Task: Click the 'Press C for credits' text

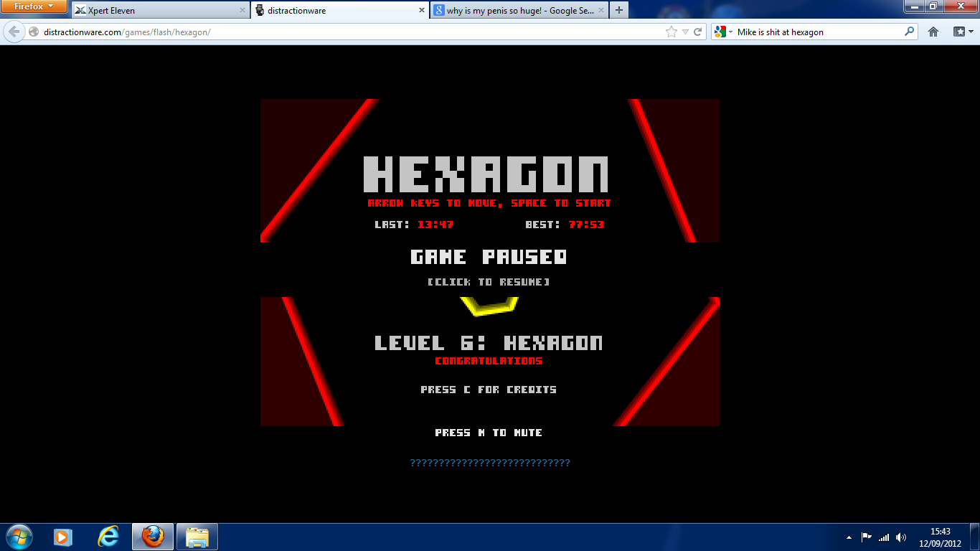Action: [x=489, y=390]
